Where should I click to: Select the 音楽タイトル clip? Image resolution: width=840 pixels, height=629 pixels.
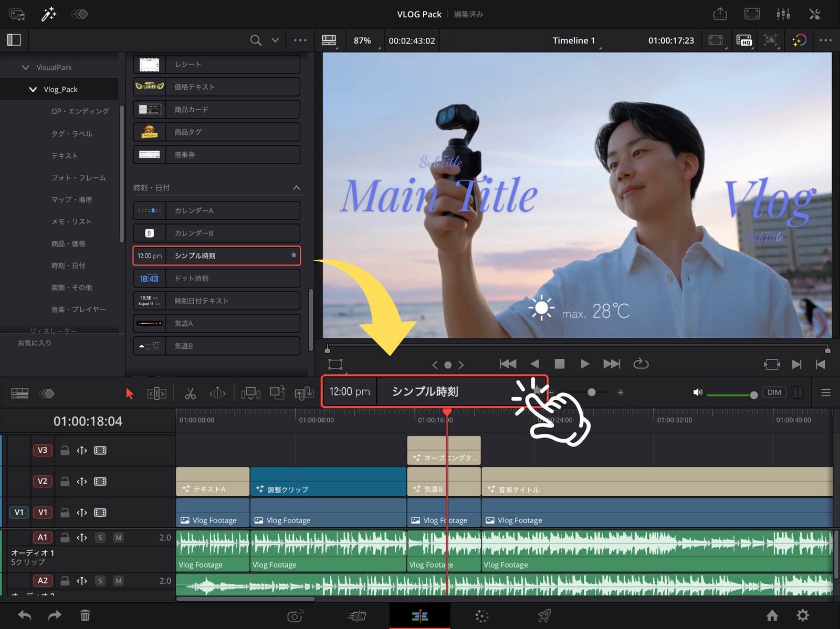coord(657,482)
